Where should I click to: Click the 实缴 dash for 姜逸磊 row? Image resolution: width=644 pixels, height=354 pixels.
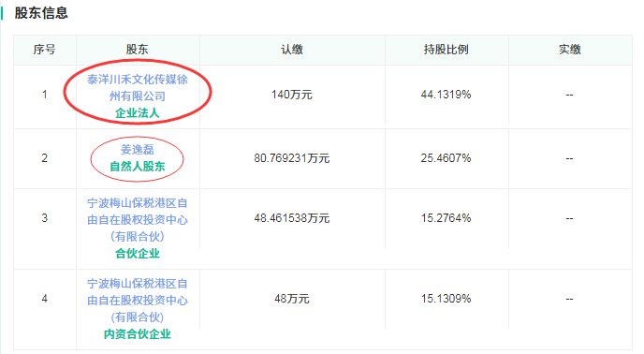pos(570,158)
